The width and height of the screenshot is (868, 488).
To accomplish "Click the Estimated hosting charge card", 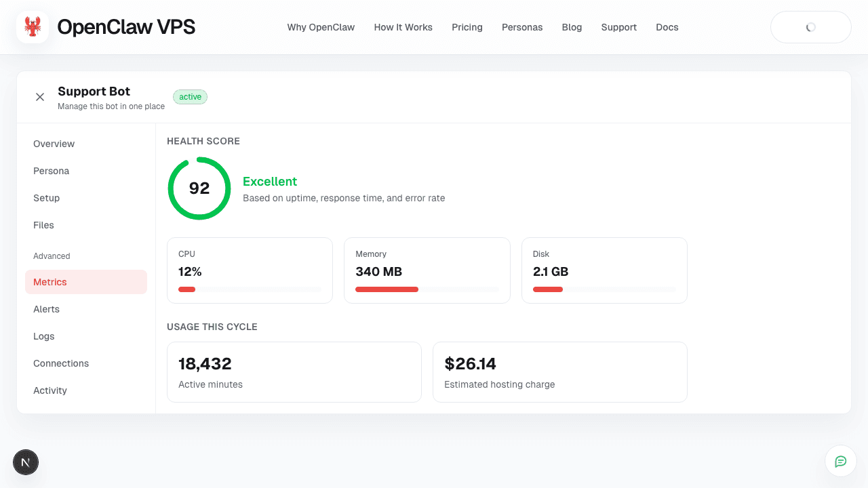I will [560, 372].
